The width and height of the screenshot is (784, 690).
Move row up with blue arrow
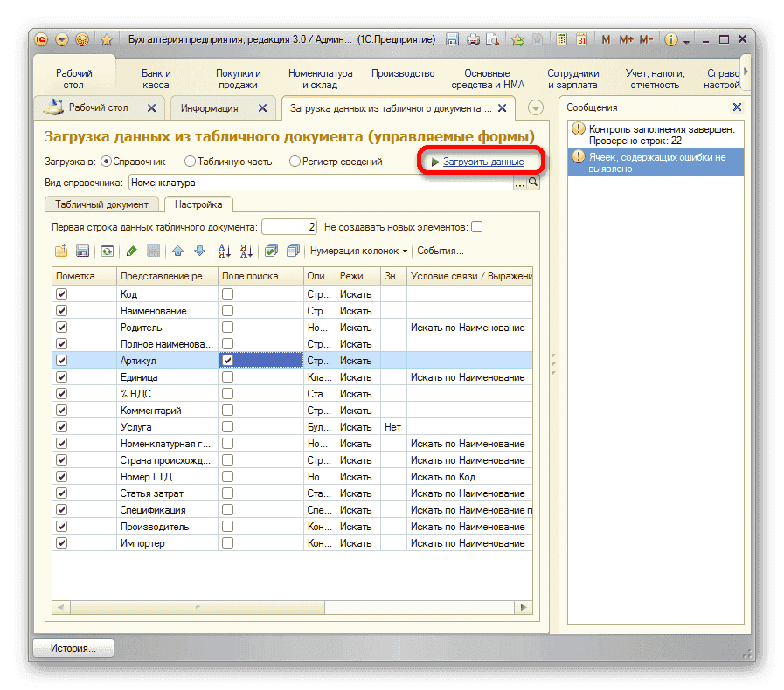pos(178,251)
